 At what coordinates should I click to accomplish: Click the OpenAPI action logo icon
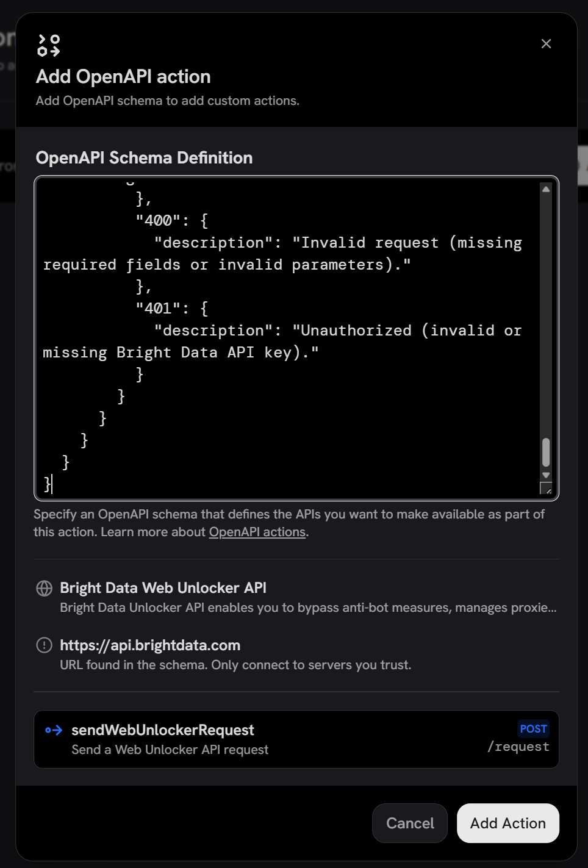click(49, 46)
